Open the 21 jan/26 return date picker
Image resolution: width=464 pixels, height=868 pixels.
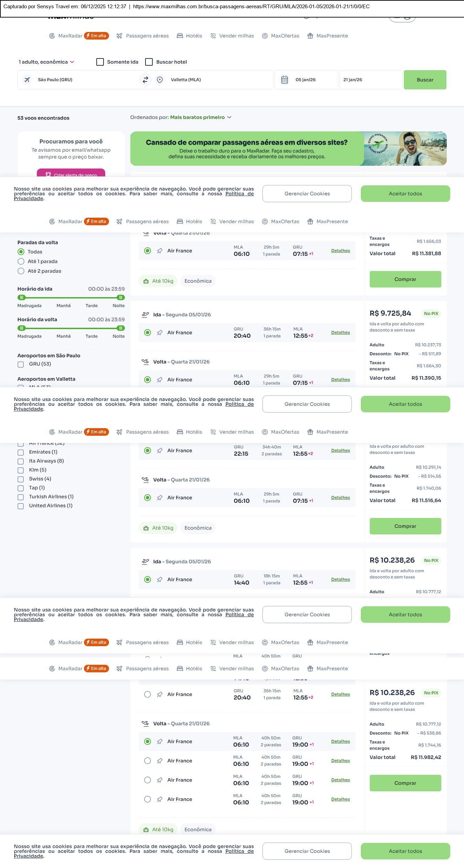click(370, 80)
